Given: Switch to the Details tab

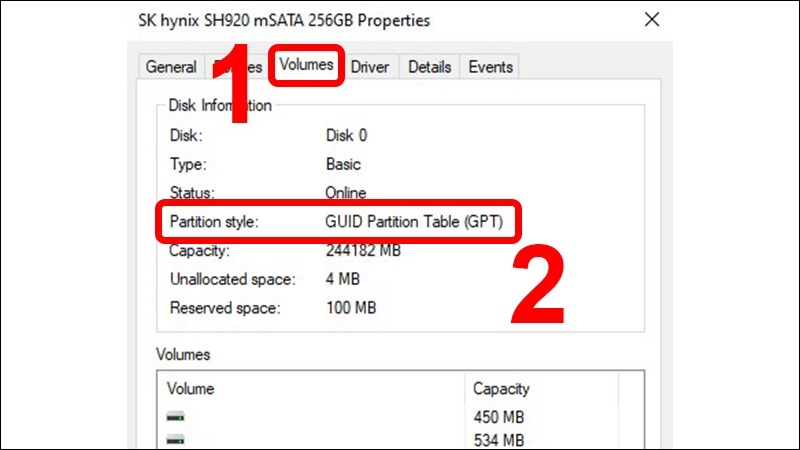Looking at the screenshot, I should (x=429, y=67).
